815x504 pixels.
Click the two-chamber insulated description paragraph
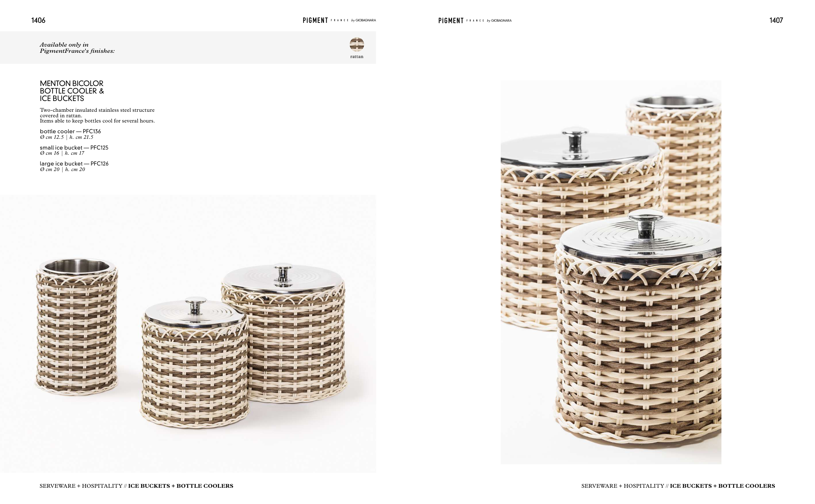tap(97, 115)
